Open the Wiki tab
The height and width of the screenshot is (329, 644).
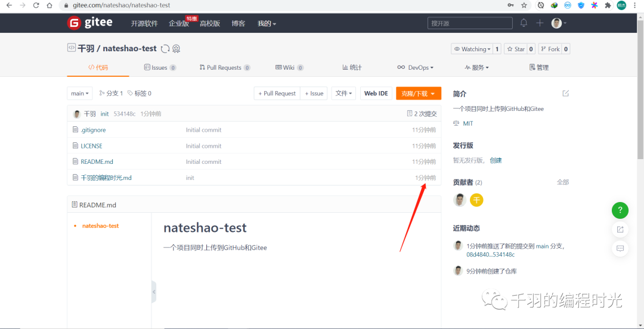(289, 67)
